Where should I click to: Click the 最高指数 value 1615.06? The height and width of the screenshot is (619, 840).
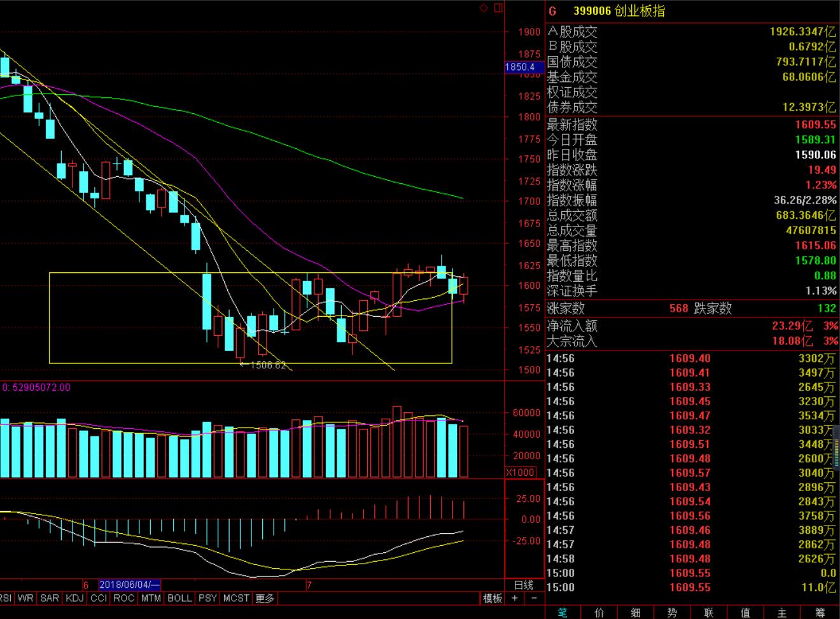[x=815, y=246]
